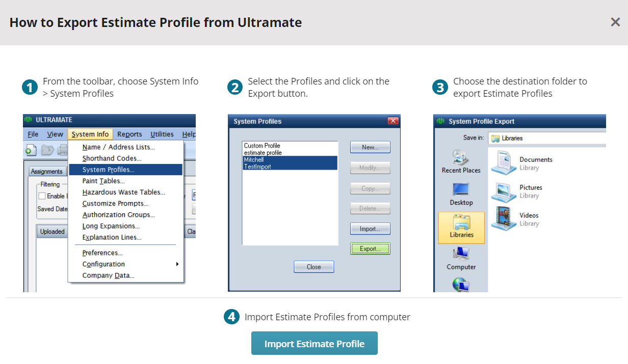
Task: Open the Utilities menu in Ultramate
Action: pyautogui.click(x=162, y=134)
